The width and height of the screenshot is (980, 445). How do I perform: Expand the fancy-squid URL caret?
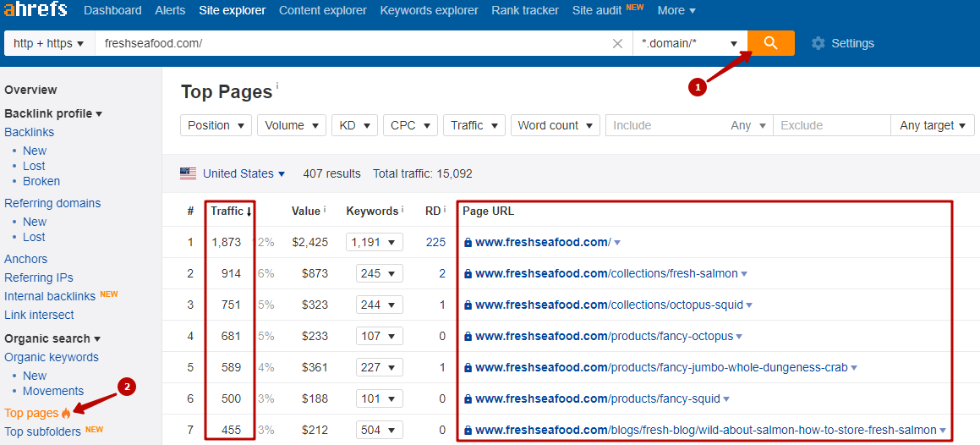point(727,398)
